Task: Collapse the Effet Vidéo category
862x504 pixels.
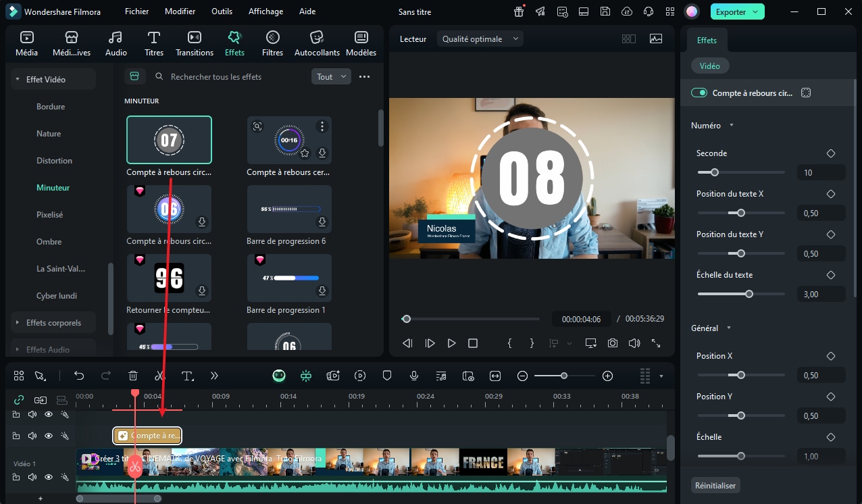Action: pyautogui.click(x=18, y=80)
